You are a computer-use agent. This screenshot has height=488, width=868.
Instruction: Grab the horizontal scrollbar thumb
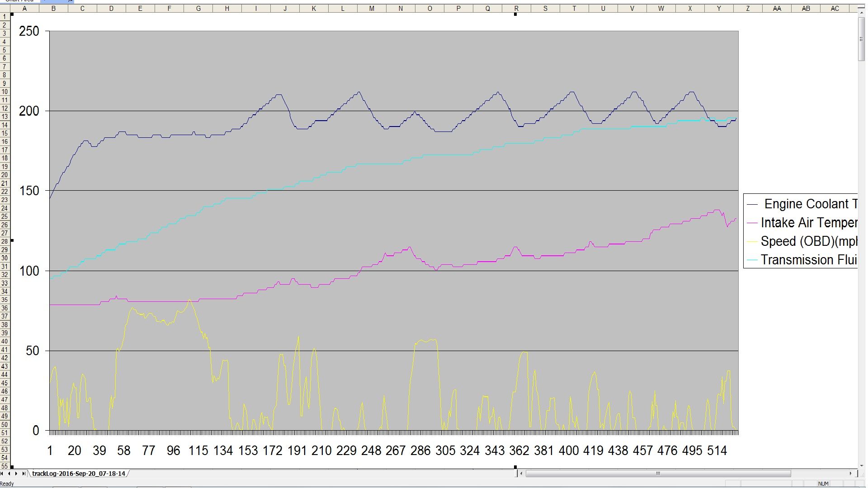[x=658, y=474]
